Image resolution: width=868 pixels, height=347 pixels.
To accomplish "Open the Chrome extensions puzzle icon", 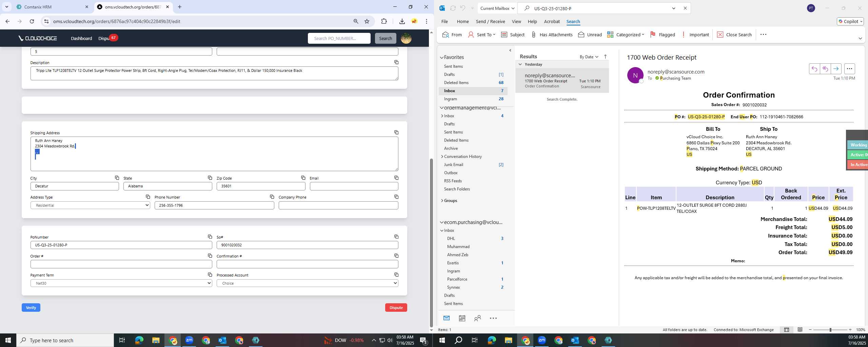I will pos(384,21).
